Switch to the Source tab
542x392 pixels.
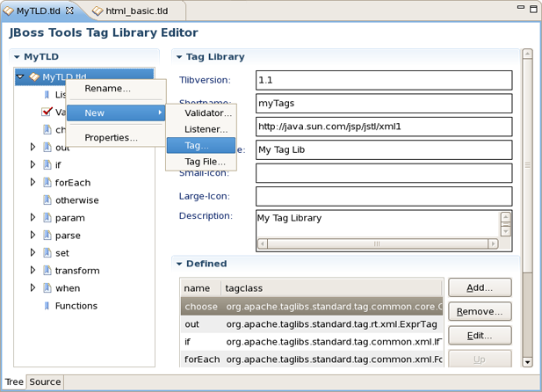pyautogui.click(x=45, y=381)
